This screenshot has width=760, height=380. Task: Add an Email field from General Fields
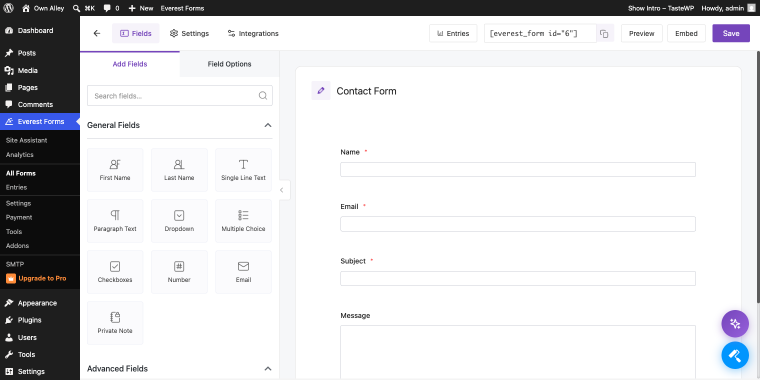click(x=243, y=272)
